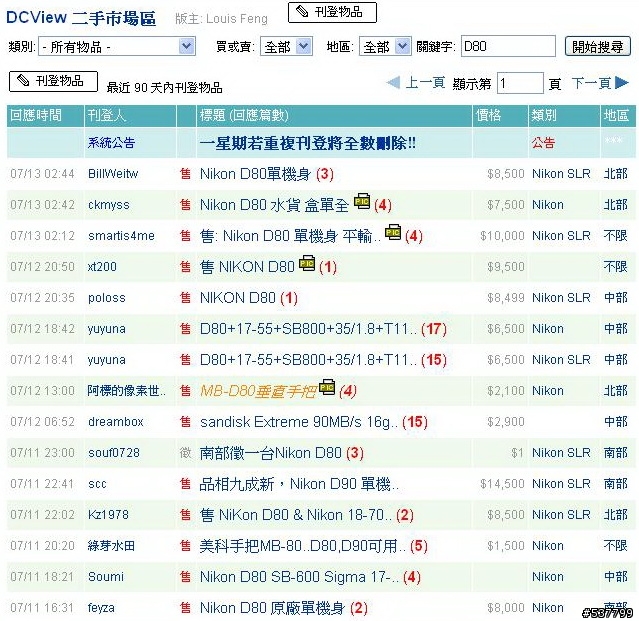Click 系統公告 poster link
Viewport: 639px width, 621px height.
[111, 143]
